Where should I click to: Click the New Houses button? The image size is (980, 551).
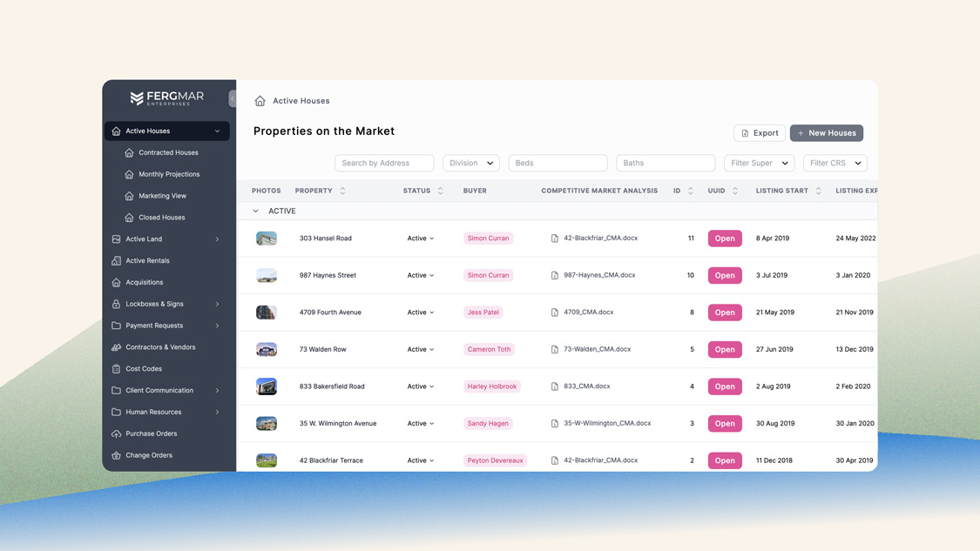(826, 132)
